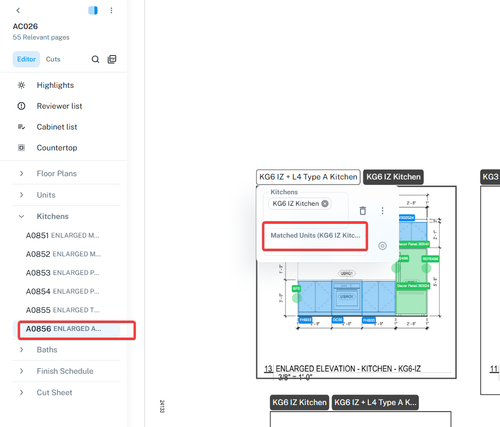Open page A0853 ENLARGED P...
Screen dimensions: 500x427
pos(63,273)
